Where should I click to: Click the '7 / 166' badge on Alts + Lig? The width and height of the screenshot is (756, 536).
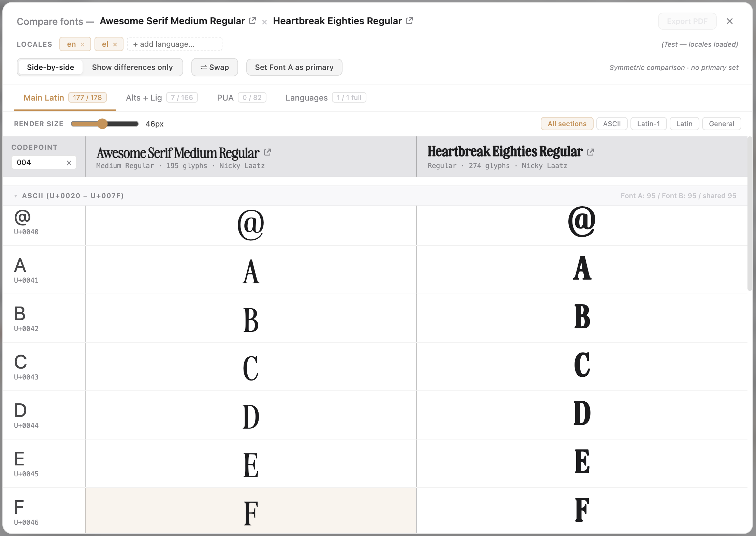tap(182, 98)
